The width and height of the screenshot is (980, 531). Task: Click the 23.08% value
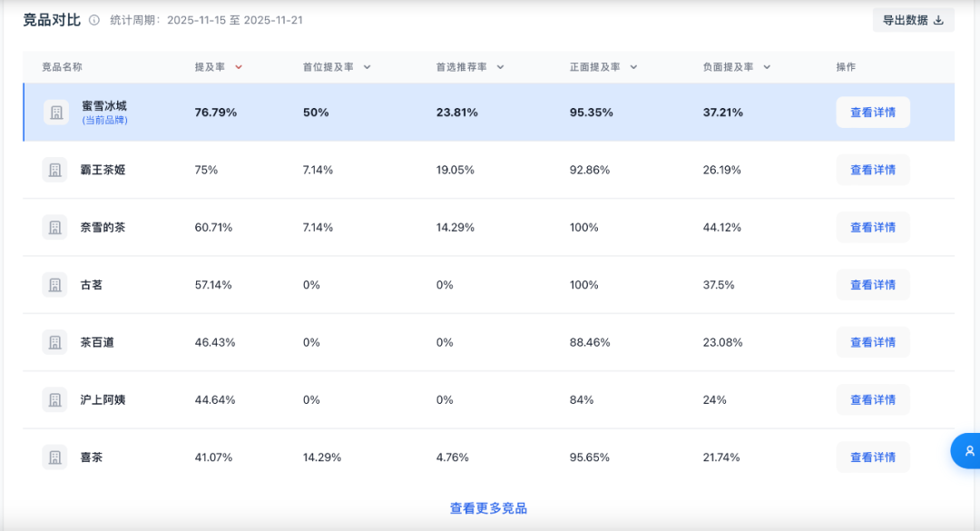[722, 343]
